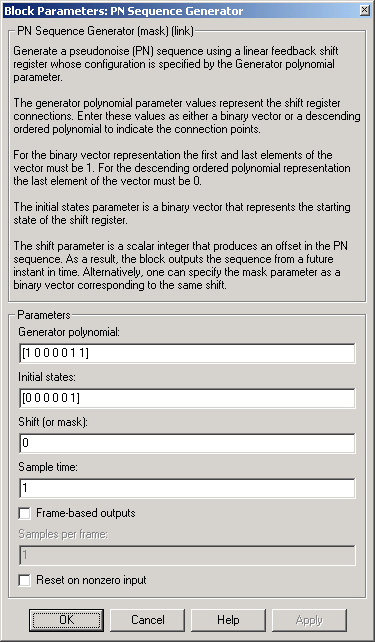The image size is (375, 642).
Task: Click the 'Generator polynomial:' label text
Action: click(69, 333)
